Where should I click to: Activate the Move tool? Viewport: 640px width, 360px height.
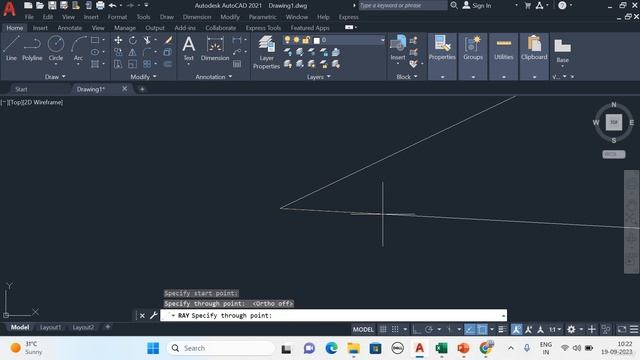[118, 40]
